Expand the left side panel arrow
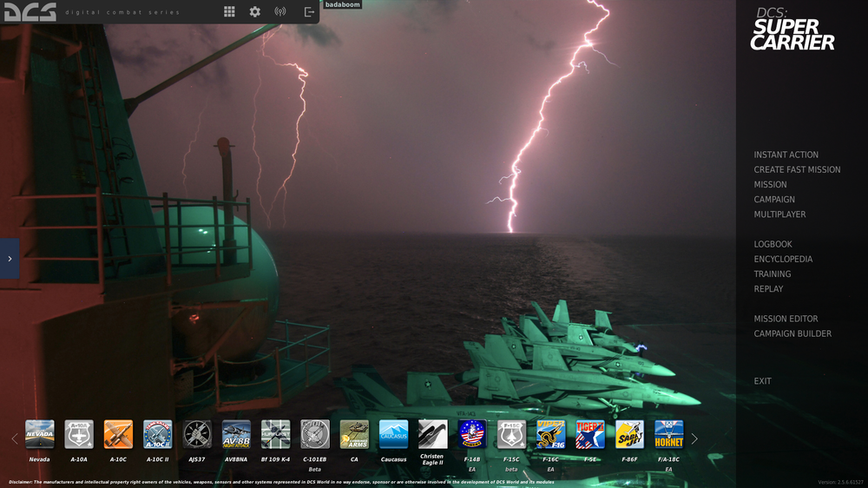Viewport: 868px width, 488px height. (x=10, y=259)
